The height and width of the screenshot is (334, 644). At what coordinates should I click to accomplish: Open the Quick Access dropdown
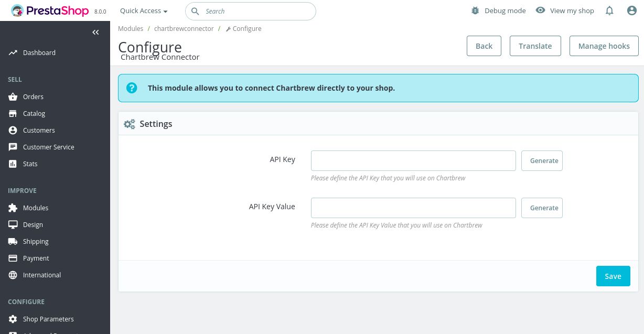coord(144,11)
